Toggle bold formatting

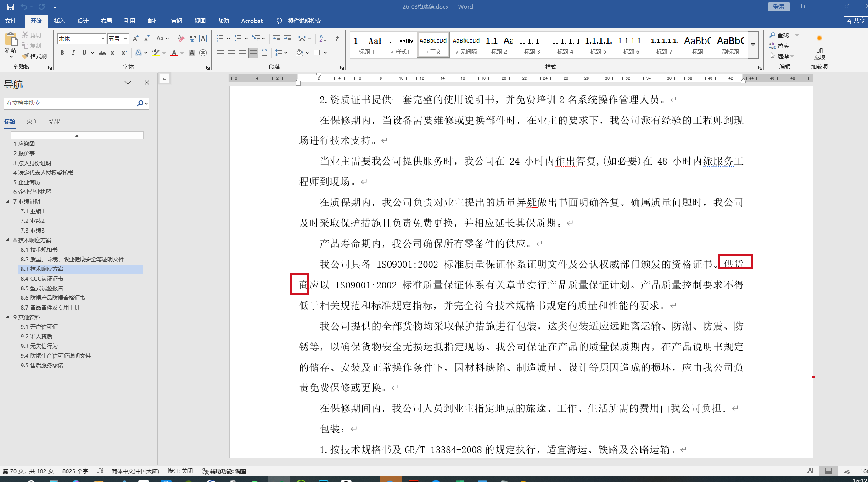point(62,53)
